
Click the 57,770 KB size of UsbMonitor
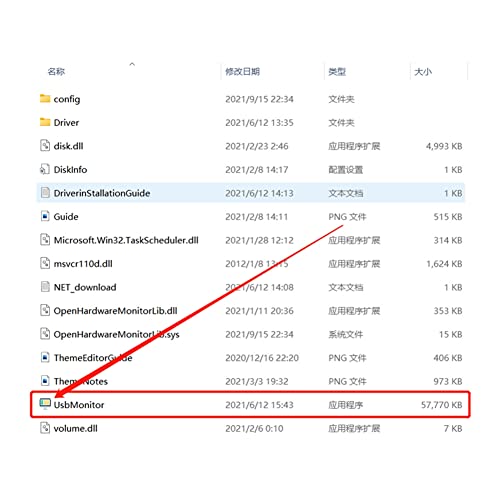pos(441,405)
